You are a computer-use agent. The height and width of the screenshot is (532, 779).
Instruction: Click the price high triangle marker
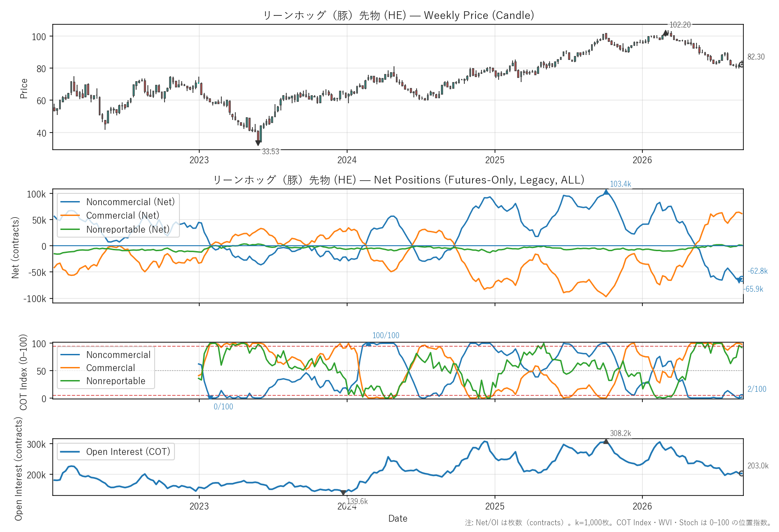pos(665,33)
